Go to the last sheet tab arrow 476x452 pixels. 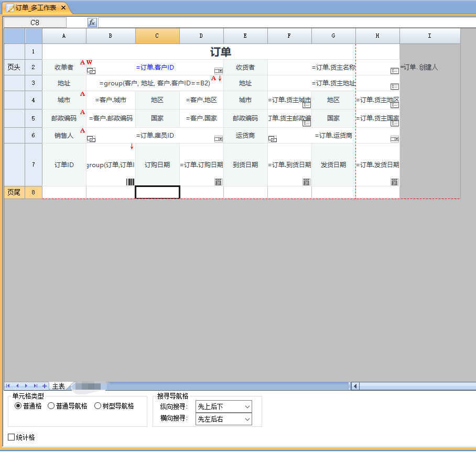36,386
